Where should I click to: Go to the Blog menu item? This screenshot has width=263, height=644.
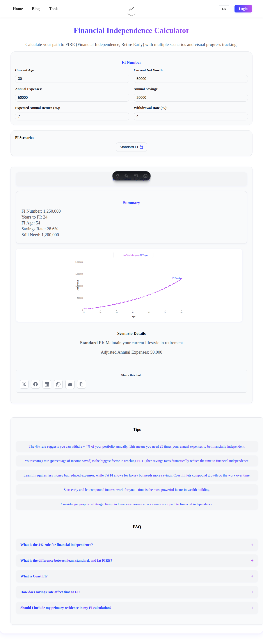[36, 9]
